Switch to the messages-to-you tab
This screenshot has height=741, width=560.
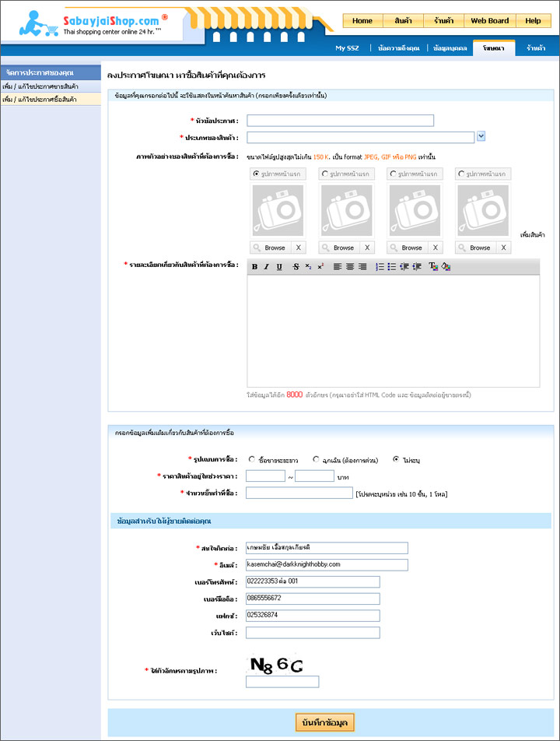coord(398,48)
